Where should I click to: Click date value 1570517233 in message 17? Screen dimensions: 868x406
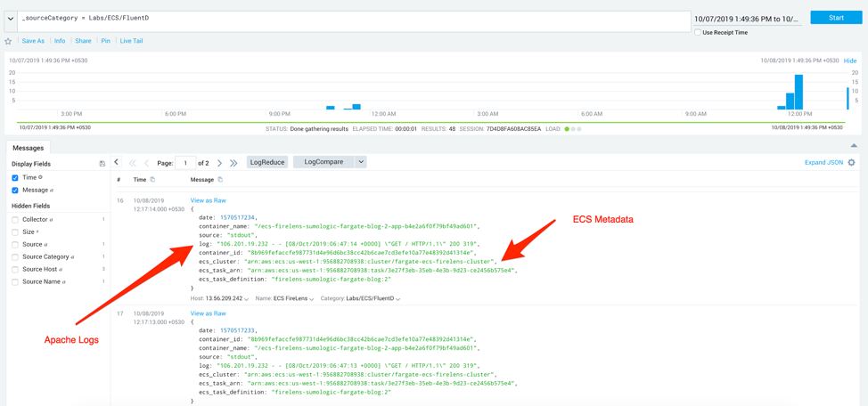pyautogui.click(x=239, y=330)
